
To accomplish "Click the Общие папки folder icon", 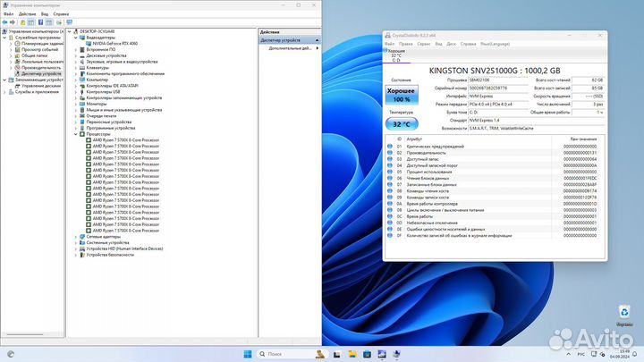I will 18,55.
